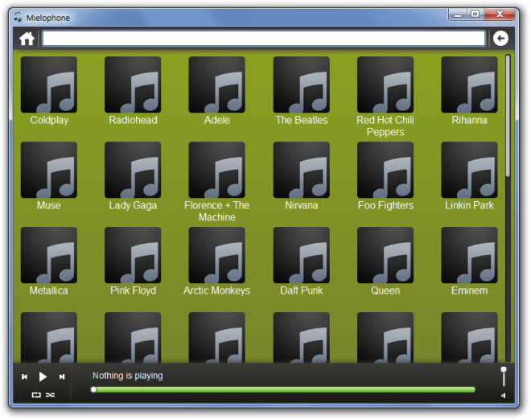531x420 pixels.
Task: Click the green playback progress bar
Action: click(284, 390)
